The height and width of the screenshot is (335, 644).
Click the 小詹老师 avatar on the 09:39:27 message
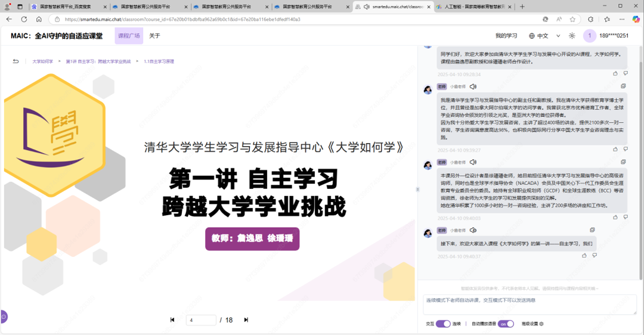pyautogui.click(x=428, y=90)
